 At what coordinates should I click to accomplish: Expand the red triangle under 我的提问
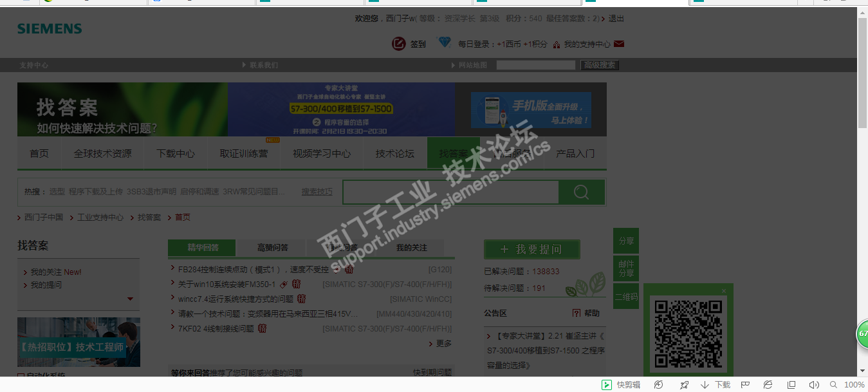[x=131, y=299]
